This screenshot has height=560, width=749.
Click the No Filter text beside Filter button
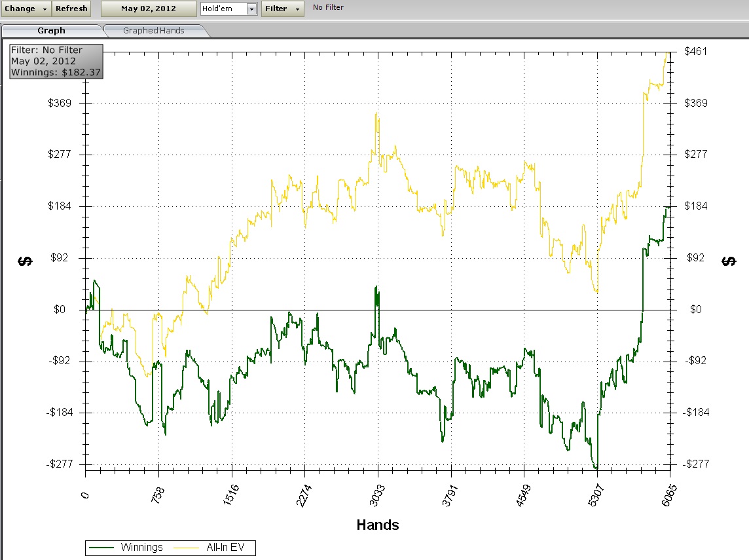tap(328, 8)
